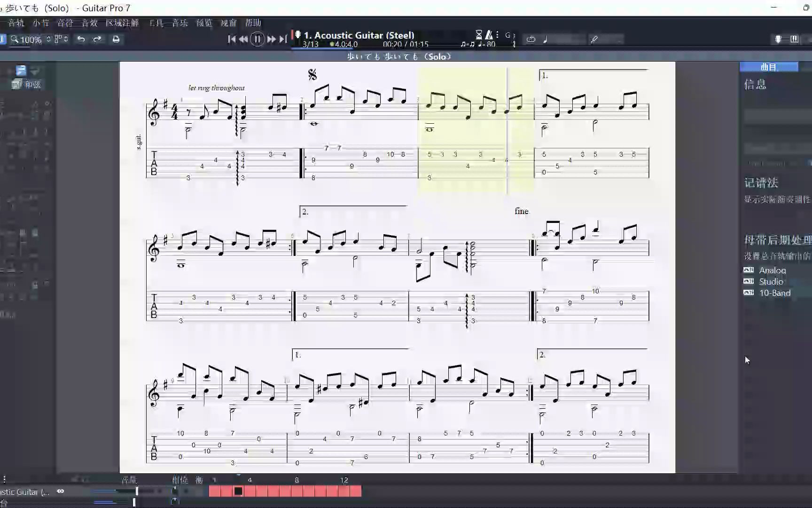
Task: Open the 预览 menu
Action: pos(204,23)
